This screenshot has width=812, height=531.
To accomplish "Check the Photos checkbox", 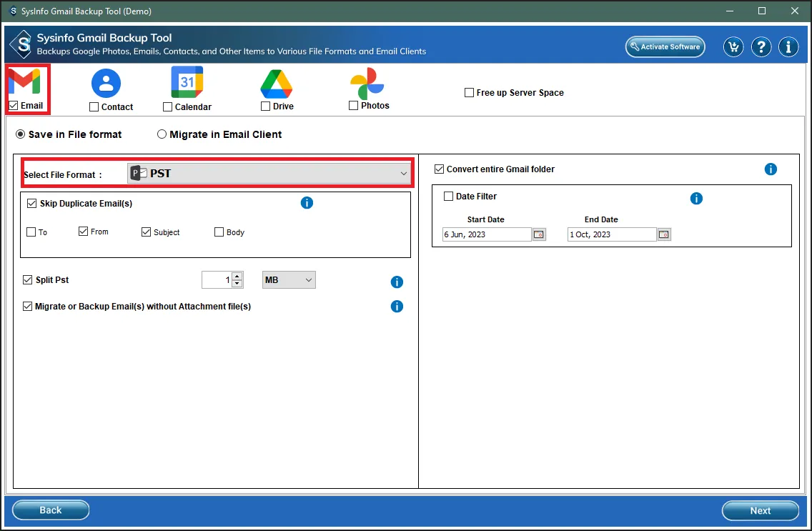I will (x=353, y=106).
